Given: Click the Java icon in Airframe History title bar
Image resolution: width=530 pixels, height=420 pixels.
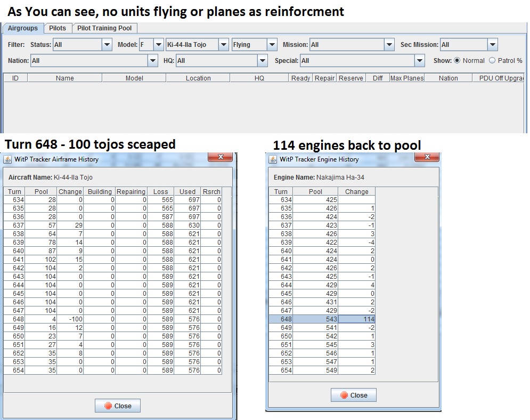Looking at the screenshot, I should [x=7, y=159].
